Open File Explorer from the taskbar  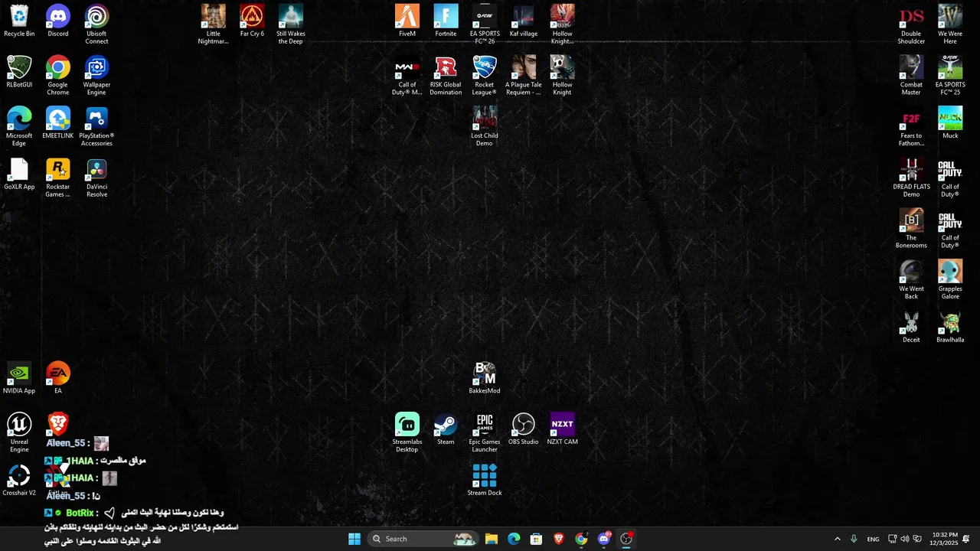[x=492, y=539]
